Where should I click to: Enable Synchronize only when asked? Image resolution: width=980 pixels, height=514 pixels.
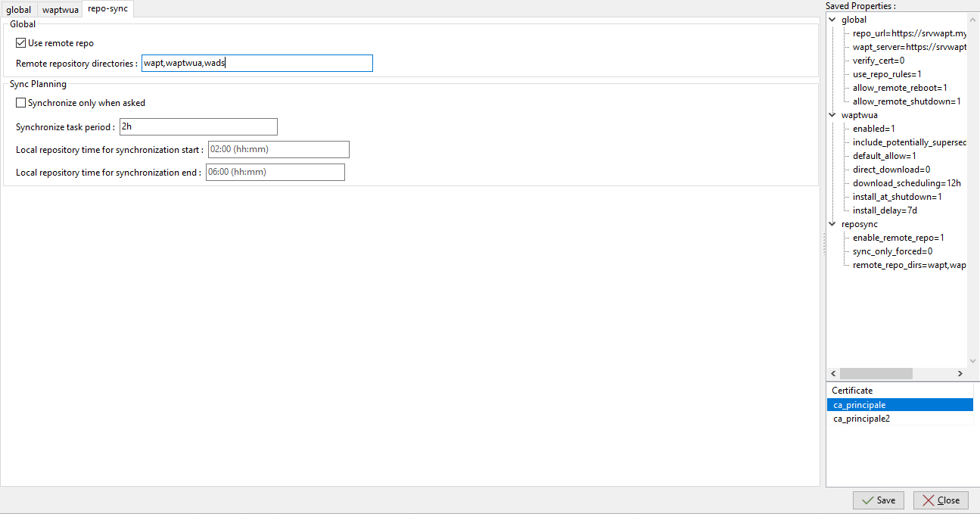tap(21, 102)
